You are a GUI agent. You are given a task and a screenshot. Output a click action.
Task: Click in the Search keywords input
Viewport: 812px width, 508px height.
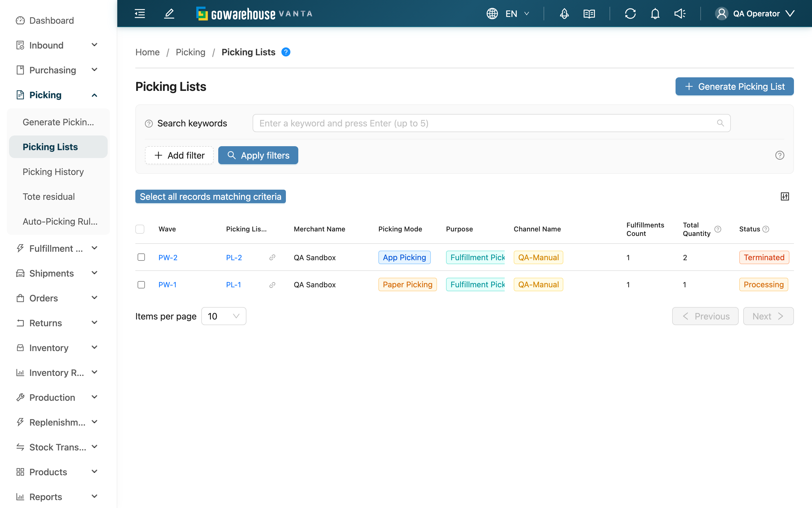coord(491,123)
